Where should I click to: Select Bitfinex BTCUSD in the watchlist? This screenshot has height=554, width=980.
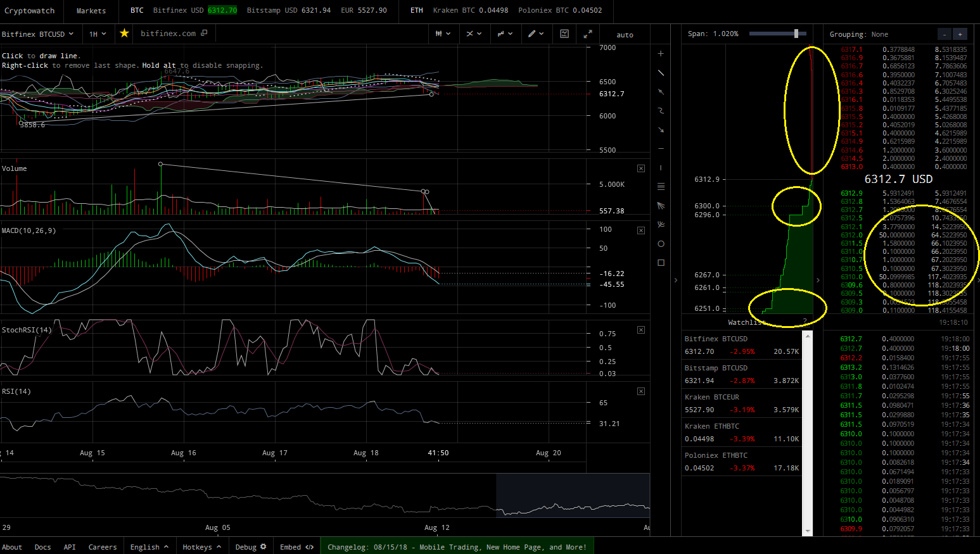coord(742,345)
